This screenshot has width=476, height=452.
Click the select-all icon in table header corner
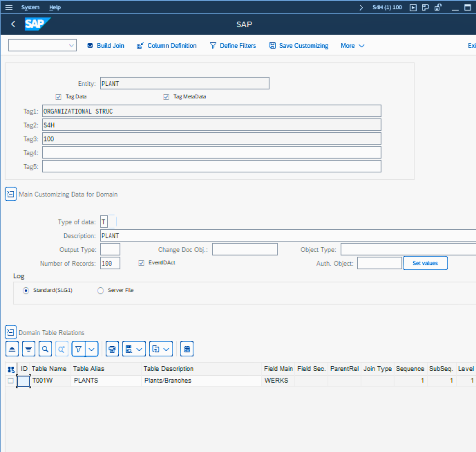tap(11, 369)
